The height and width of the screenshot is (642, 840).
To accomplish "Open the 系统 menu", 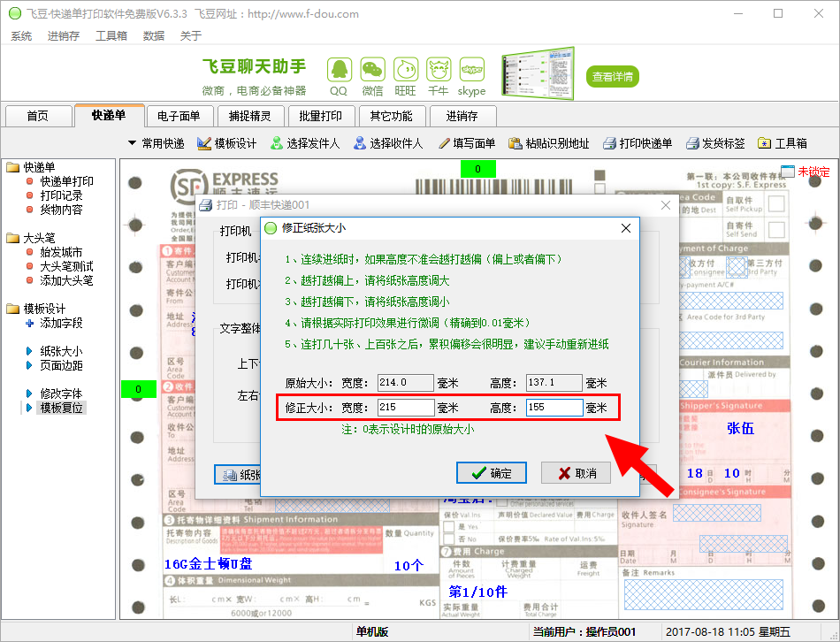I will [21, 36].
